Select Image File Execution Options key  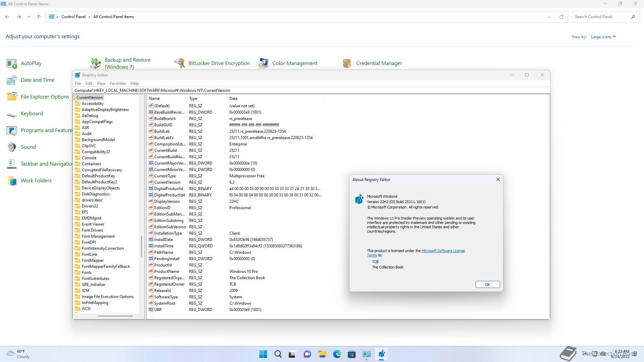click(108, 297)
